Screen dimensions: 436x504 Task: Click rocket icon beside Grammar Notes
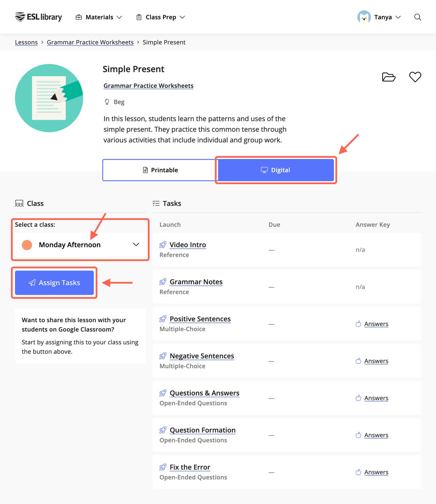(163, 282)
